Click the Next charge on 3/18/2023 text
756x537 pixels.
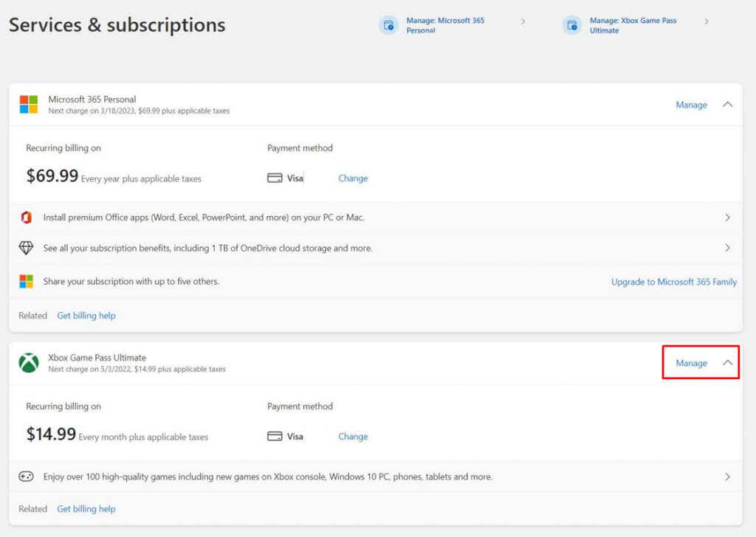139,111
